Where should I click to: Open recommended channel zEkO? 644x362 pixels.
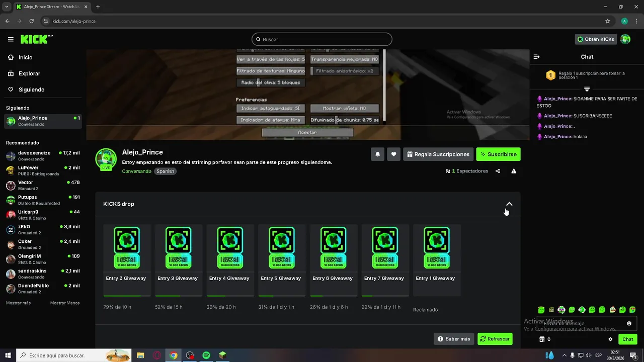tap(43, 229)
